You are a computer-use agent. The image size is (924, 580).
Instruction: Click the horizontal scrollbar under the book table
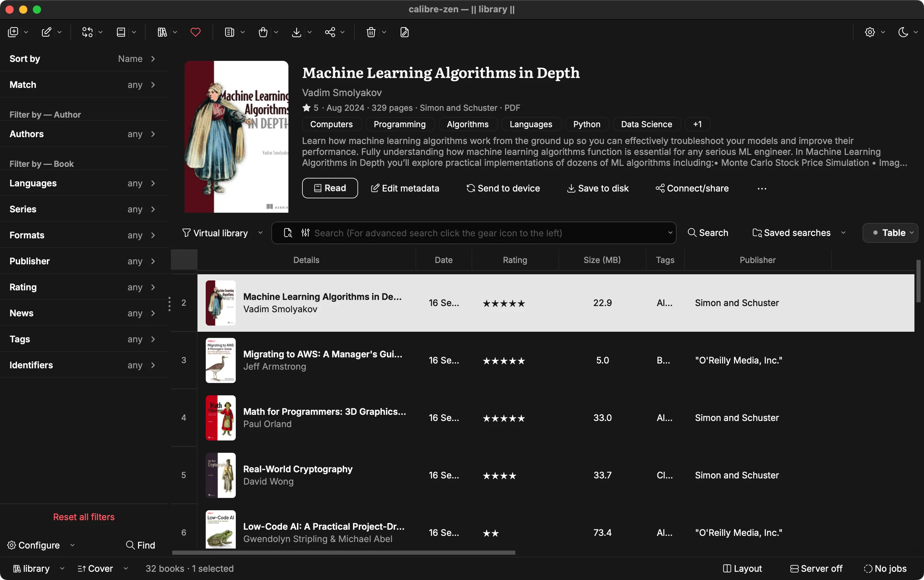(x=343, y=553)
